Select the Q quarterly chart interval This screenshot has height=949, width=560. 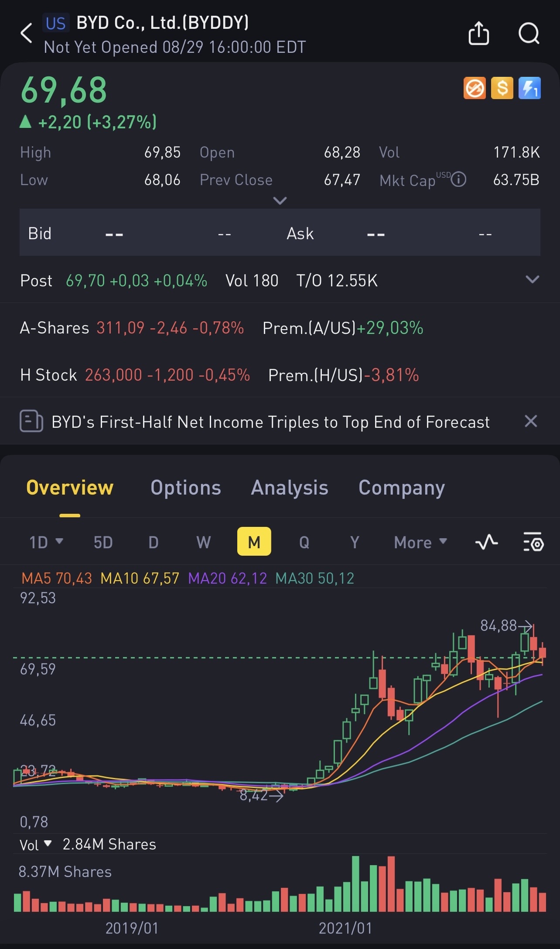tap(304, 542)
